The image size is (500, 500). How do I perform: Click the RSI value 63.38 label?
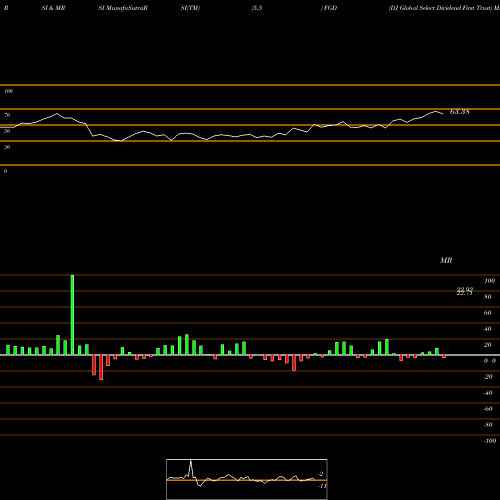460,112
